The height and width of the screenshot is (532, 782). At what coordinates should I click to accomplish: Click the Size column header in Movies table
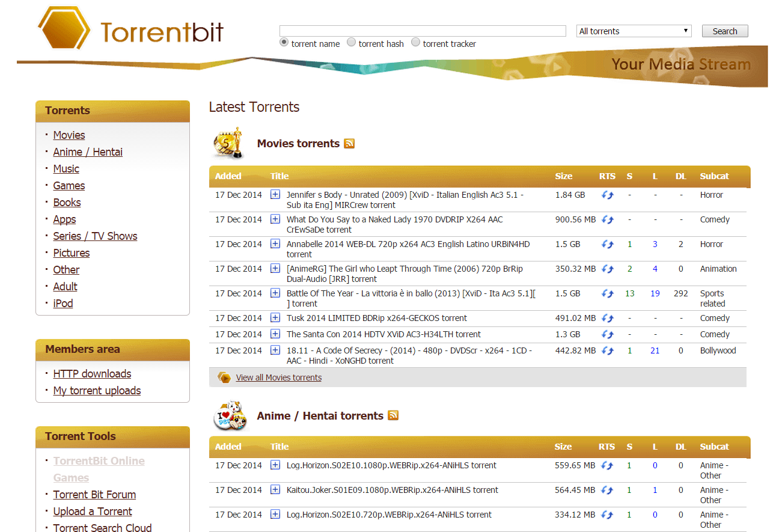[563, 176]
